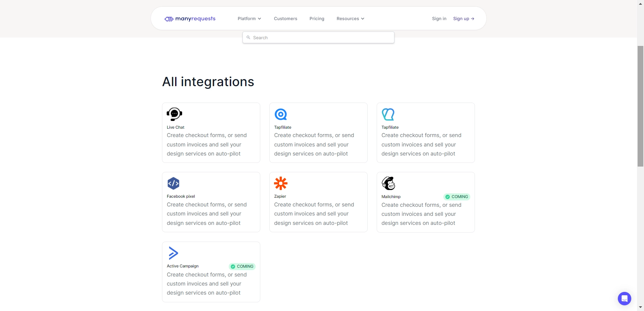The width and height of the screenshot is (644, 311).
Task: Click the Tapfiliate magnifier logo icon
Action: (281, 114)
